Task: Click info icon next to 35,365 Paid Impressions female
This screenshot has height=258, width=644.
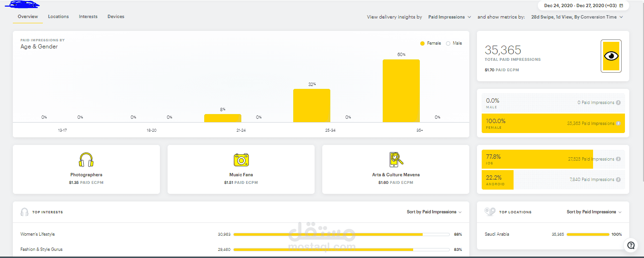Action: click(618, 124)
